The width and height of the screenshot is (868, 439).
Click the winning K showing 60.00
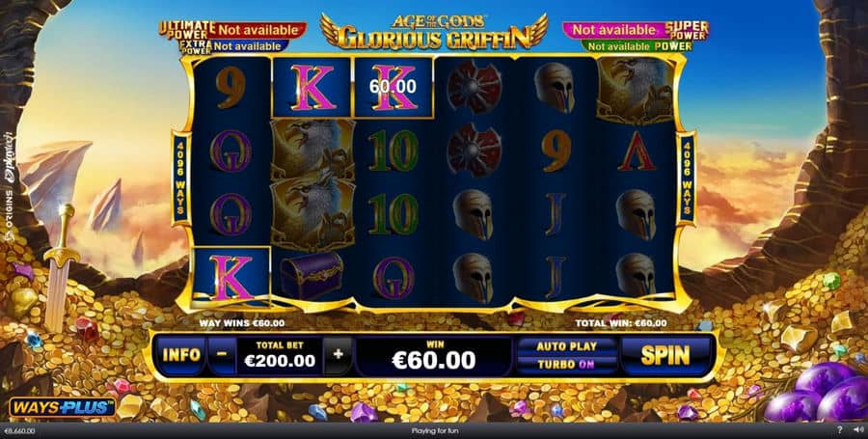393,87
